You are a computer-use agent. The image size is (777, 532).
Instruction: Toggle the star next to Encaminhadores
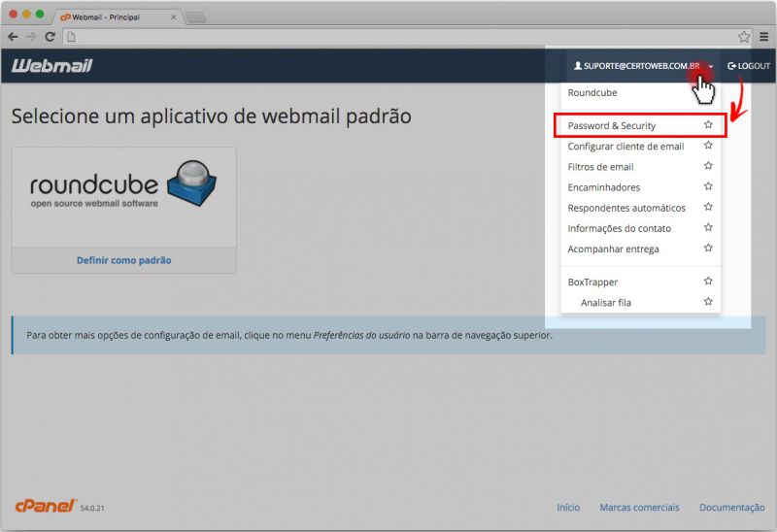[x=708, y=186]
